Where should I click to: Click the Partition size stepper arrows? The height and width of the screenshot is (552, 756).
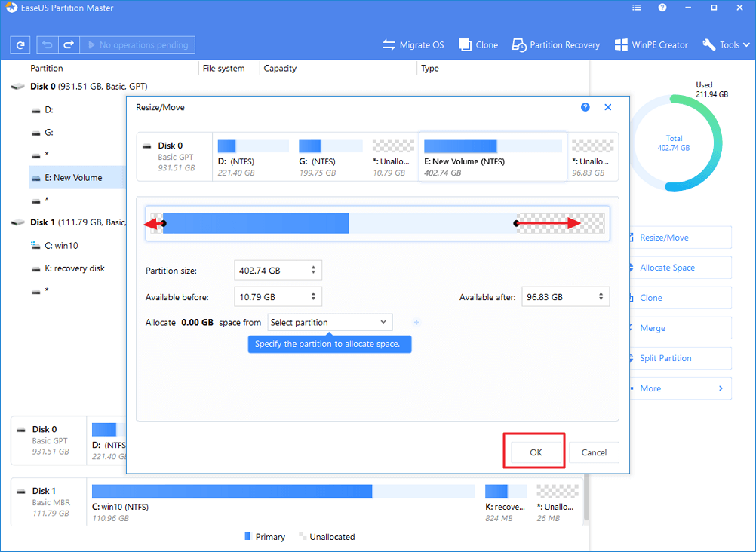click(x=314, y=271)
